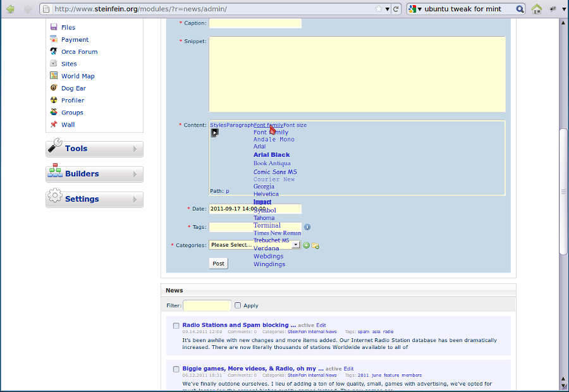The image size is (569, 392).
Task: Expand the Tools sidebar section
Action: click(x=94, y=149)
